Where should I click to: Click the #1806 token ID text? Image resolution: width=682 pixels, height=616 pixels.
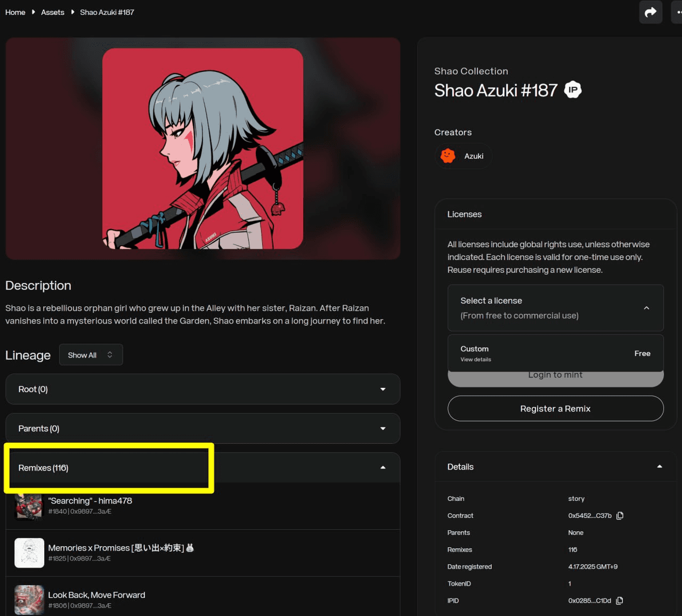tap(58, 606)
